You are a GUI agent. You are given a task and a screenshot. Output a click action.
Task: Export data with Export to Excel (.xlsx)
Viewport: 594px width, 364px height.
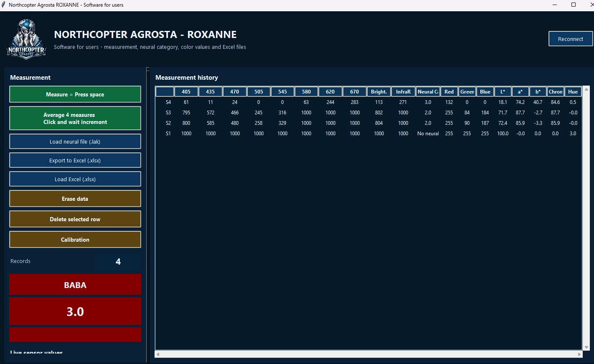75,160
